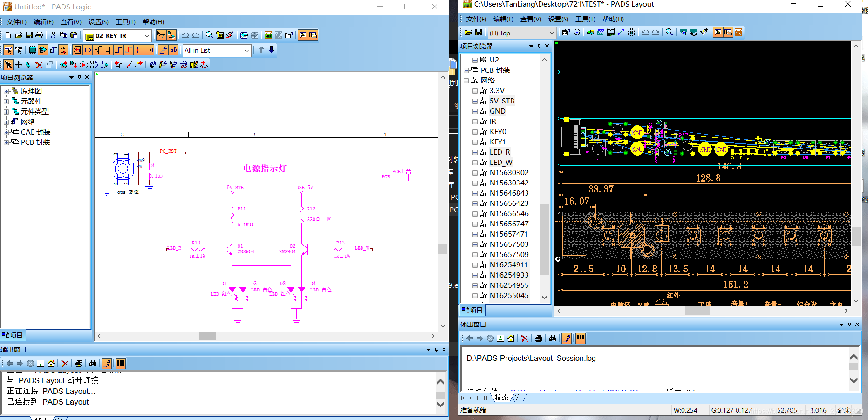Collapse the 网络 node in Layout tree
This screenshot has width=868, height=420.
466,81
